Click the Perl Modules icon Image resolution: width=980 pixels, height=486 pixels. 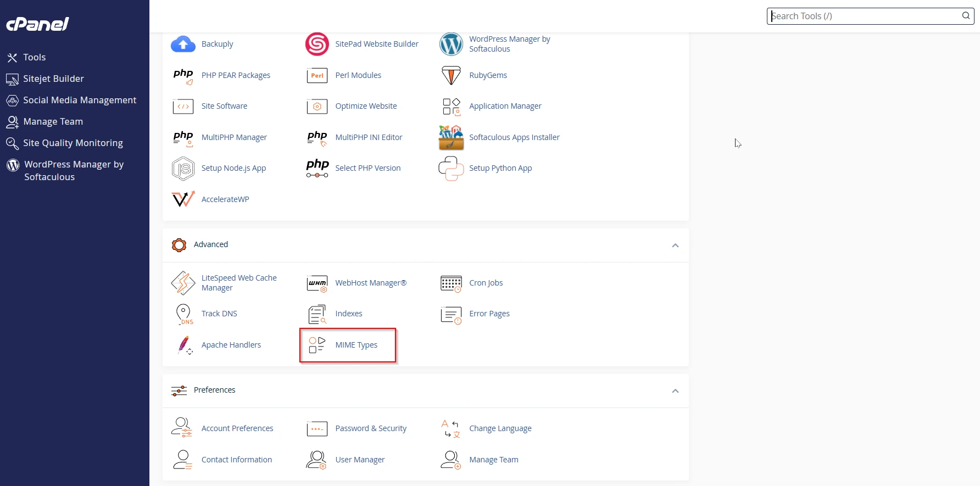point(317,75)
